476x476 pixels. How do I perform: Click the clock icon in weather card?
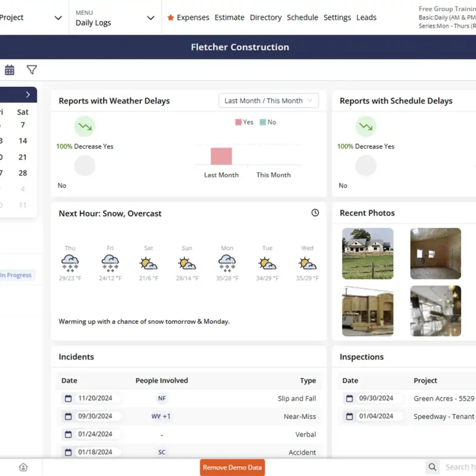[x=315, y=212]
